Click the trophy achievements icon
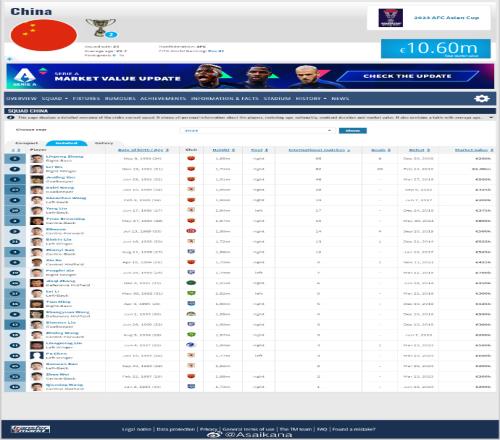 (x=100, y=27)
